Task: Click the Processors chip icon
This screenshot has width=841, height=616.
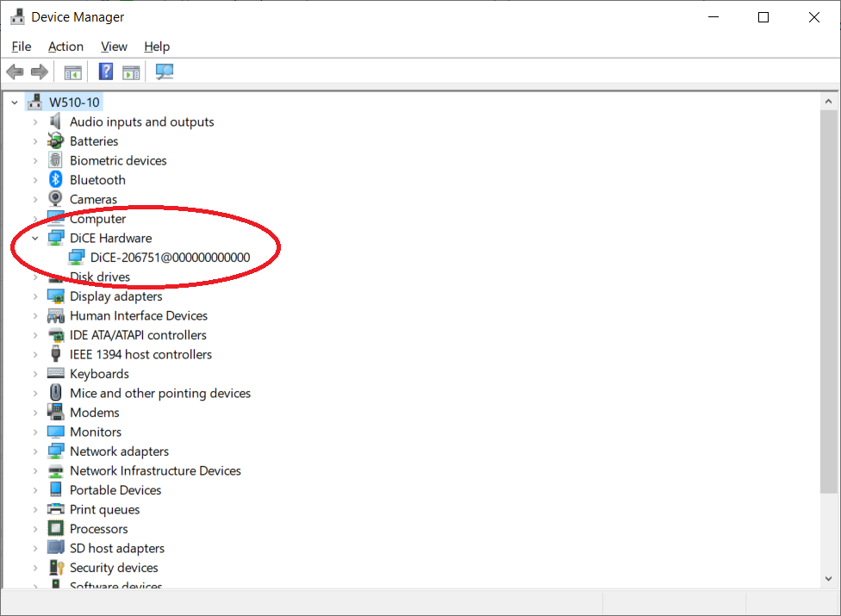Action: pos(56,529)
